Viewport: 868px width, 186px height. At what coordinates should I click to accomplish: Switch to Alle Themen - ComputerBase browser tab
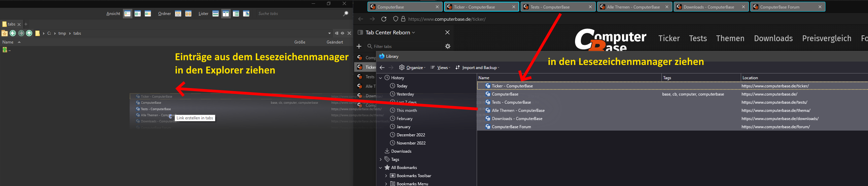click(635, 7)
